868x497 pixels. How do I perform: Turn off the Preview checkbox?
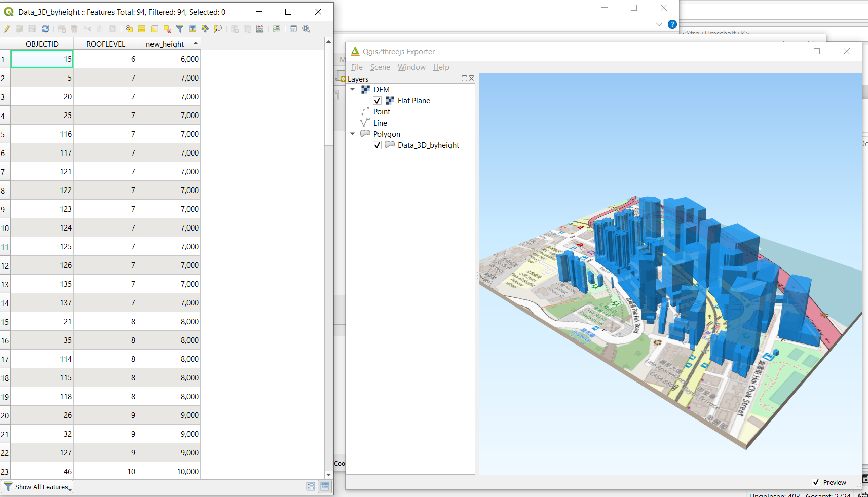pyautogui.click(x=816, y=482)
